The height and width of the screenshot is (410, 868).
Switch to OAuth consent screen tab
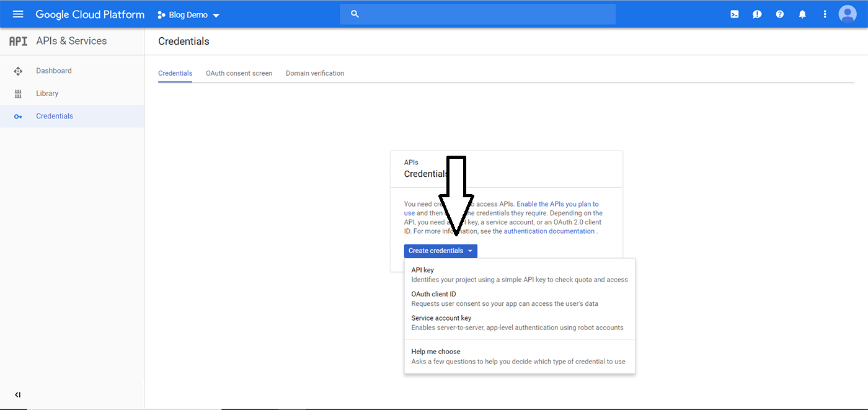pyautogui.click(x=239, y=73)
